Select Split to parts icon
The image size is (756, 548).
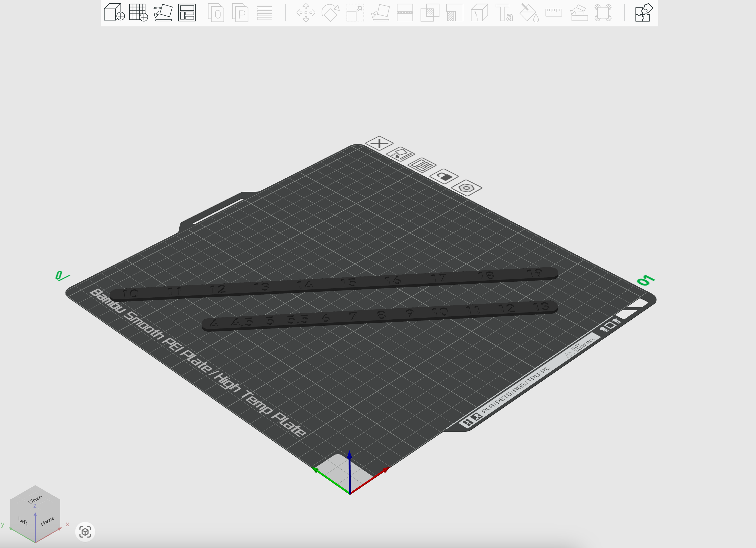tap(240, 13)
